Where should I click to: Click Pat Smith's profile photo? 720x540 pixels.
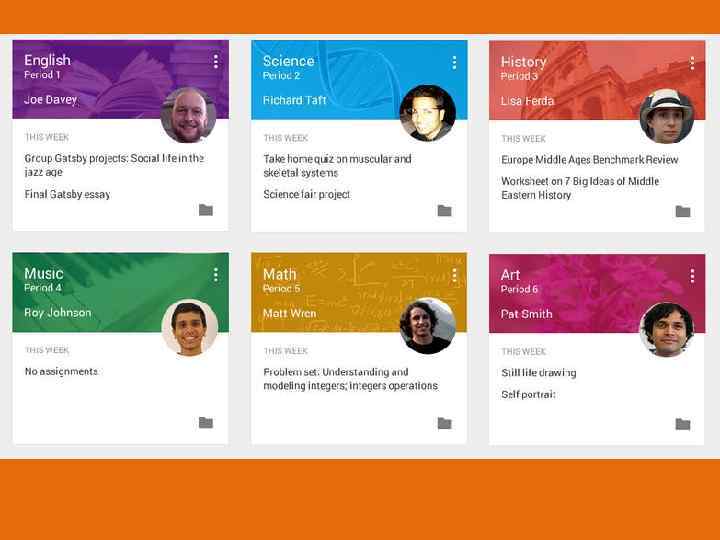pos(667,329)
